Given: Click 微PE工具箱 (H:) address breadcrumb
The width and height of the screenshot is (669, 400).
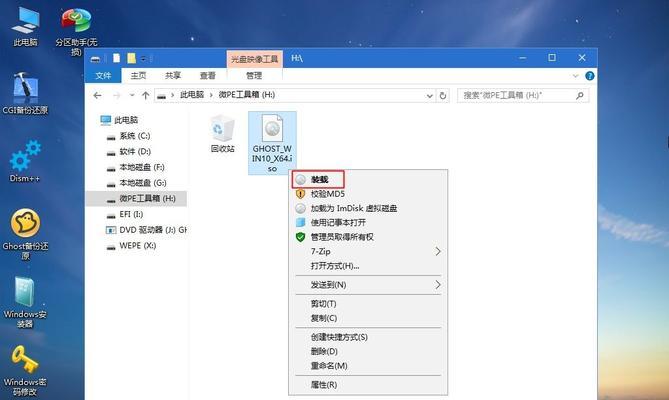Looking at the screenshot, I should click(x=247, y=95).
